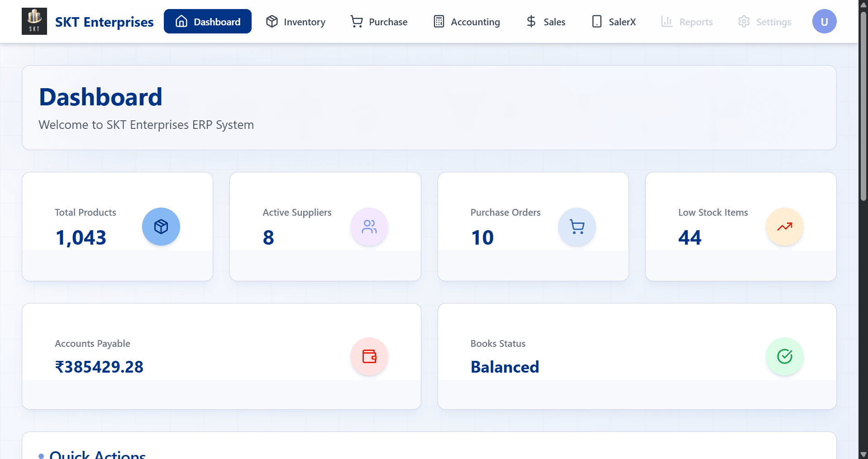Click the Dashboard page heading

click(100, 97)
